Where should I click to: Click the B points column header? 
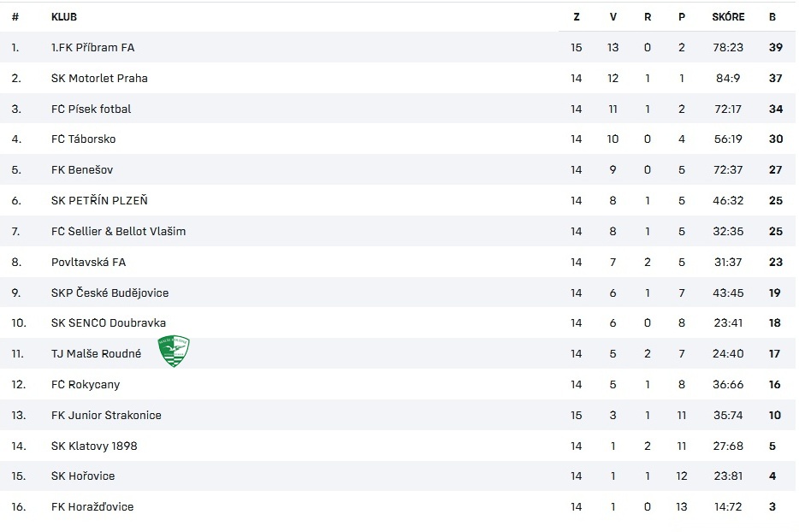tap(772, 17)
